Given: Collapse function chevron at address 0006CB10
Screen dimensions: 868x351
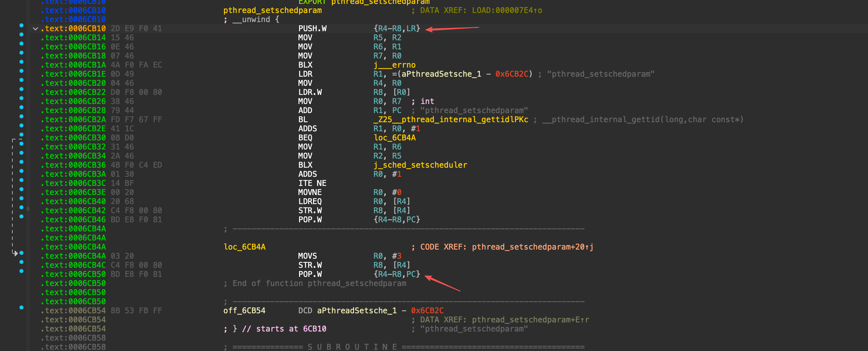Looking at the screenshot, I should pyautogui.click(x=35, y=29).
